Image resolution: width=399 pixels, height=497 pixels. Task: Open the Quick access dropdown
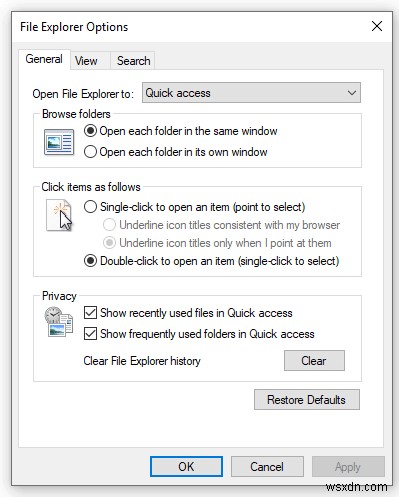(x=251, y=93)
